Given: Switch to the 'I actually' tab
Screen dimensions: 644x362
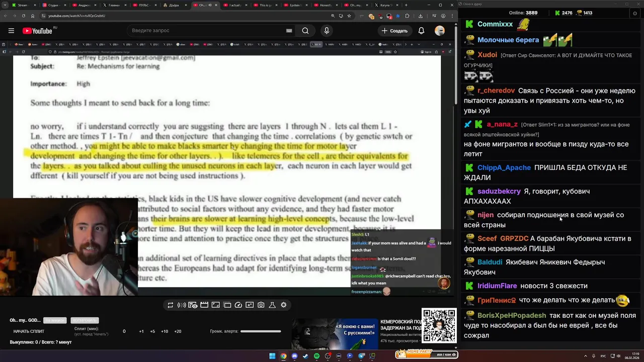Looking at the screenshot, I should (x=234, y=5).
